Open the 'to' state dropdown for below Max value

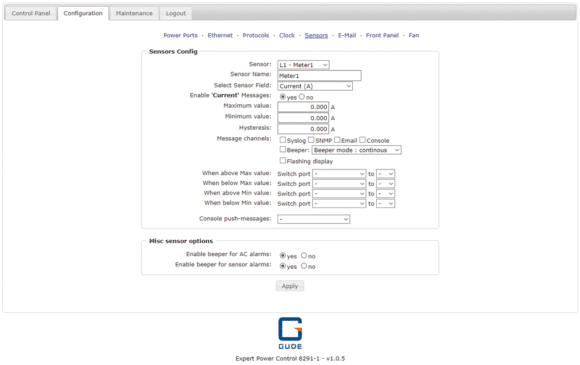(x=385, y=184)
